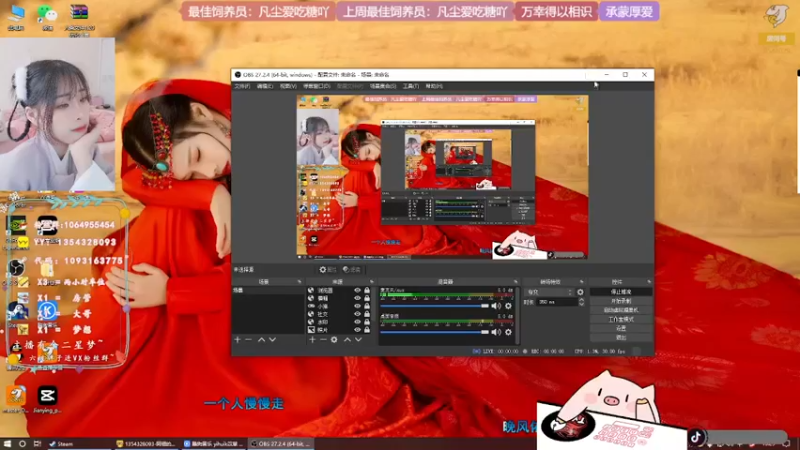Image resolution: width=800 pixels, height=450 pixels.
Task: Pop out the 混音器 dock via its header icon
Action: click(515, 282)
